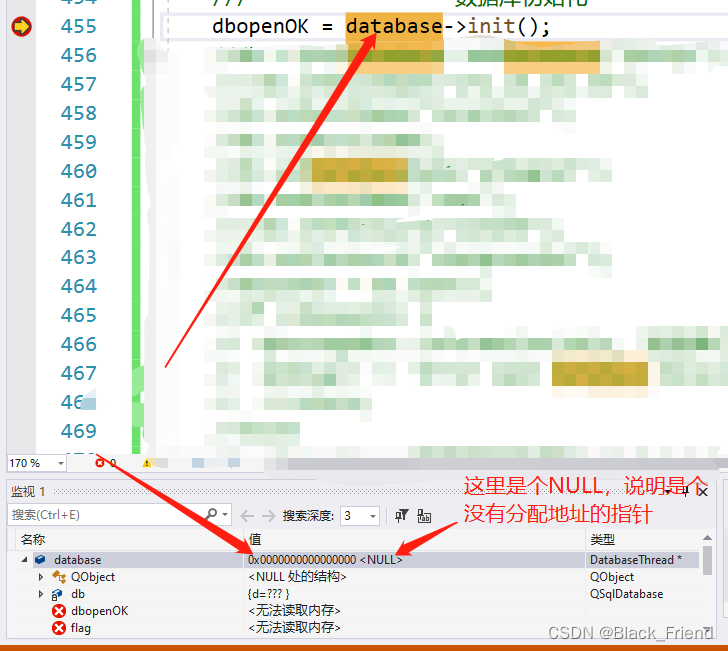Click the editor horizontal scrollbar
This screenshot has height=651, width=728.
tap(506, 463)
